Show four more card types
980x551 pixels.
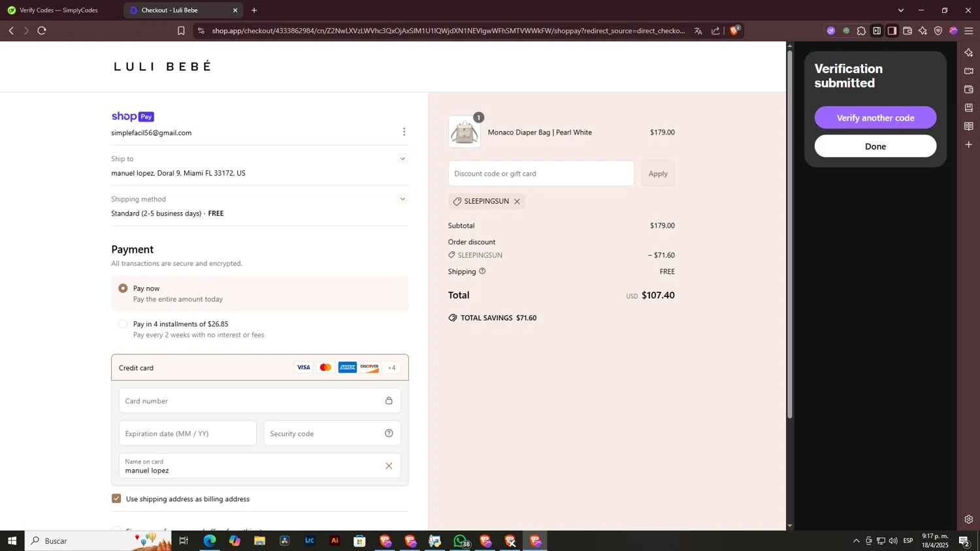click(391, 368)
